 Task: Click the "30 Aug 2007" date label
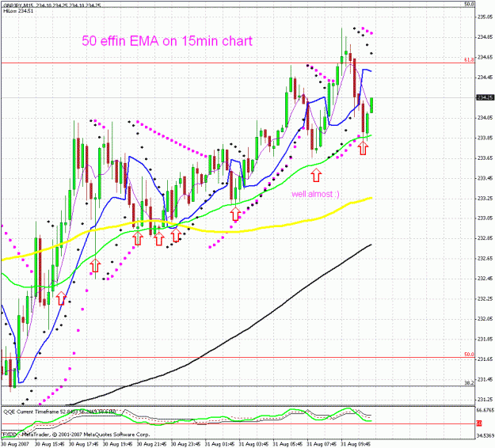tap(14, 444)
